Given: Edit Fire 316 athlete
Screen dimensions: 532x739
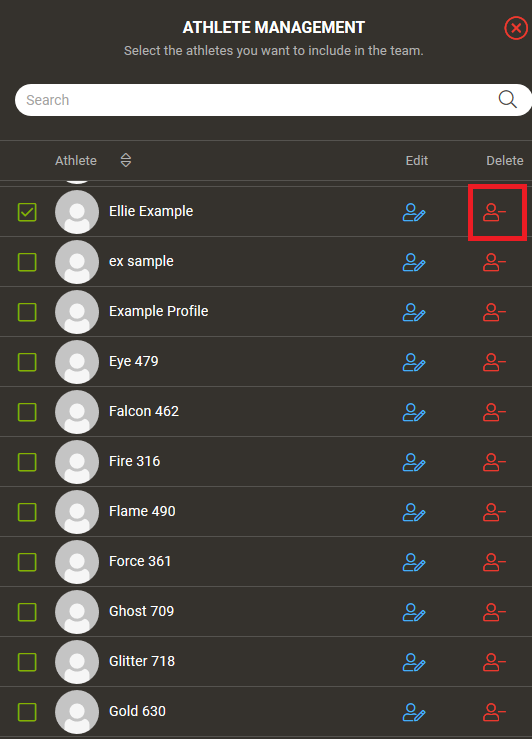Looking at the screenshot, I should pos(414,462).
